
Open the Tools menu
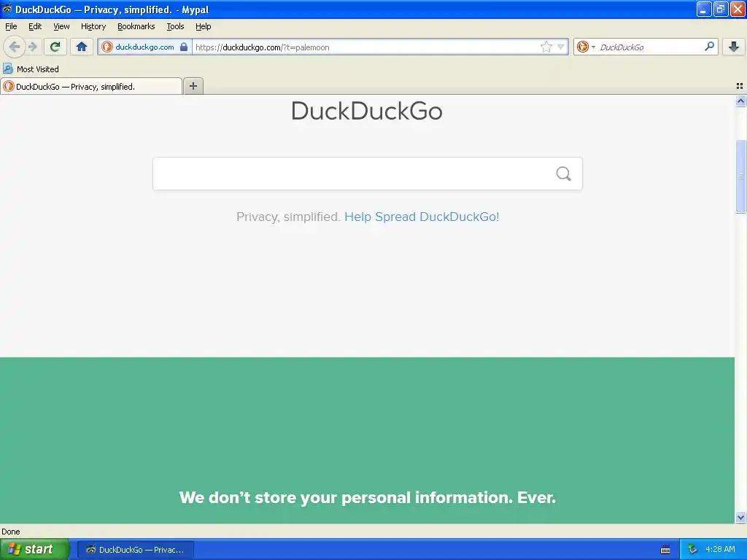175,27
